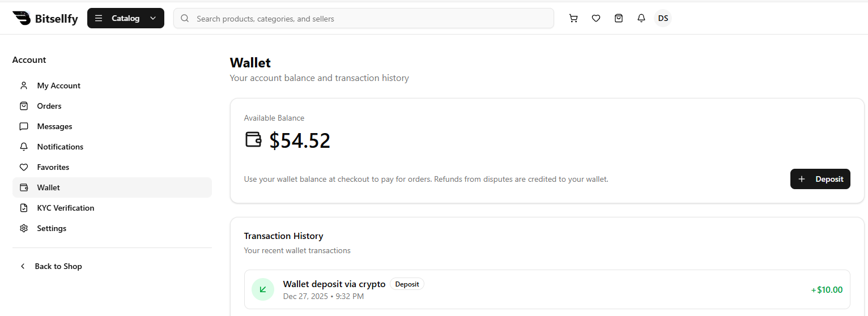Open KYC Verification page
The height and width of the screenshot is (316, 868).
tap(65, 208)
